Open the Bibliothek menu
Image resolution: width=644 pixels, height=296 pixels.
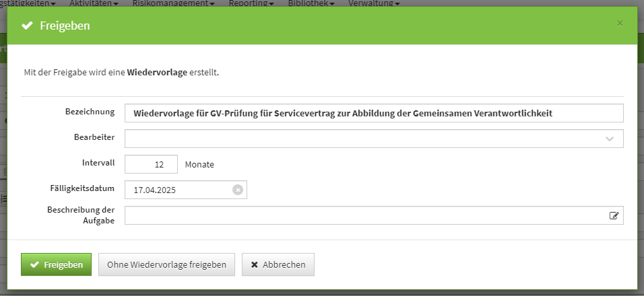click(311, 3)
